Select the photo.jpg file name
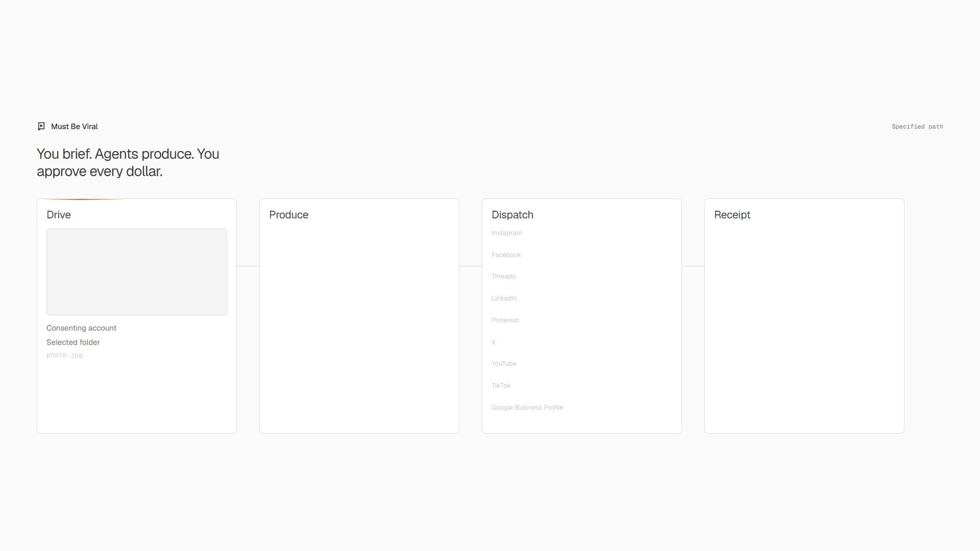Image resolution: width=980 pixels, height=551 pixels. click(64, 355)
